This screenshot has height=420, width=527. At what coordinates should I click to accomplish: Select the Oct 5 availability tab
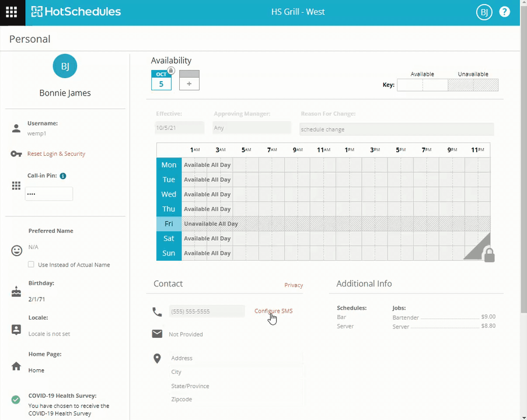[161, 80]
